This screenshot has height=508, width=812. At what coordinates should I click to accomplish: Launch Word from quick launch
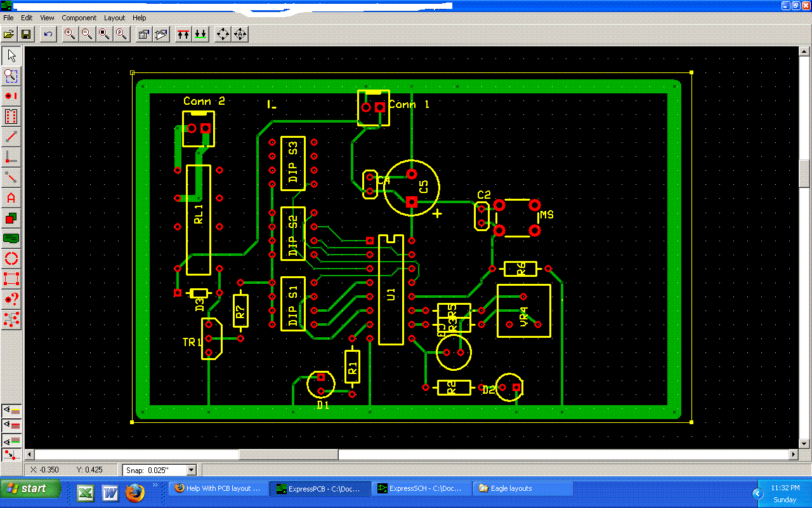[x=110, y=493]
